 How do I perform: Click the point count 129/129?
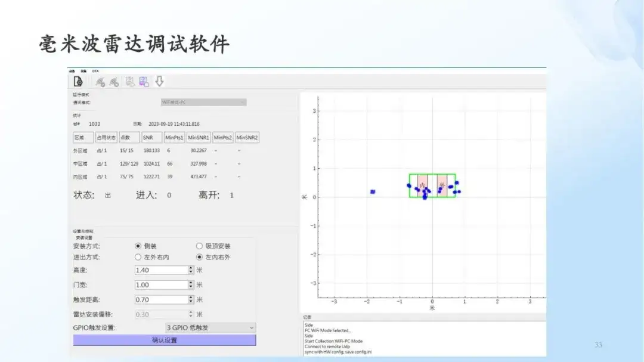[x=129, y=164]
